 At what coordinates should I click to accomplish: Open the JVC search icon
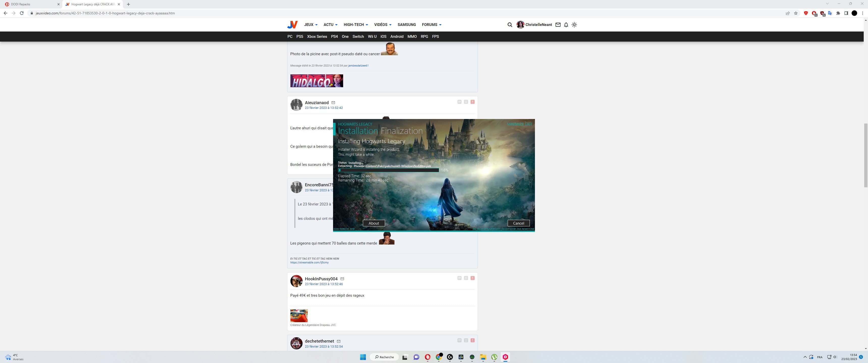[x=509, y=25]
